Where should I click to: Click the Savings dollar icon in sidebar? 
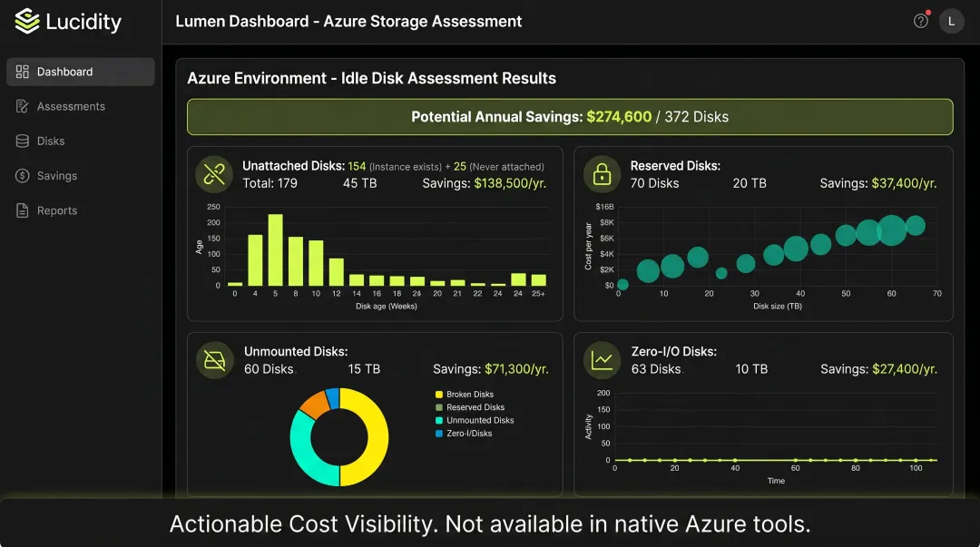[x=23, y=176]
